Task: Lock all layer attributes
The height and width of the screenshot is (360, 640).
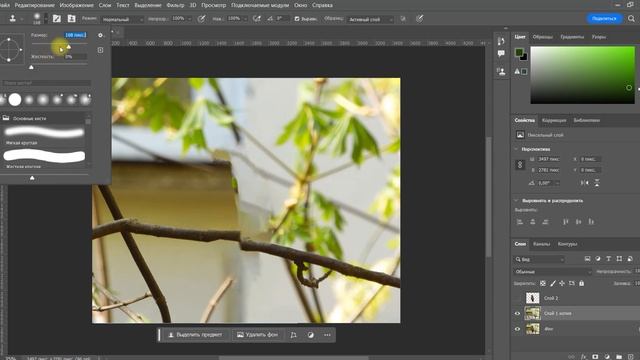Action: pyautogui.click(x=582, y=283)
